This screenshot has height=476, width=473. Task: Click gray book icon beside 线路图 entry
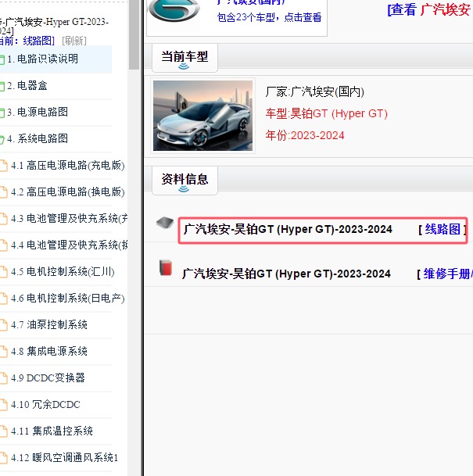165,223
